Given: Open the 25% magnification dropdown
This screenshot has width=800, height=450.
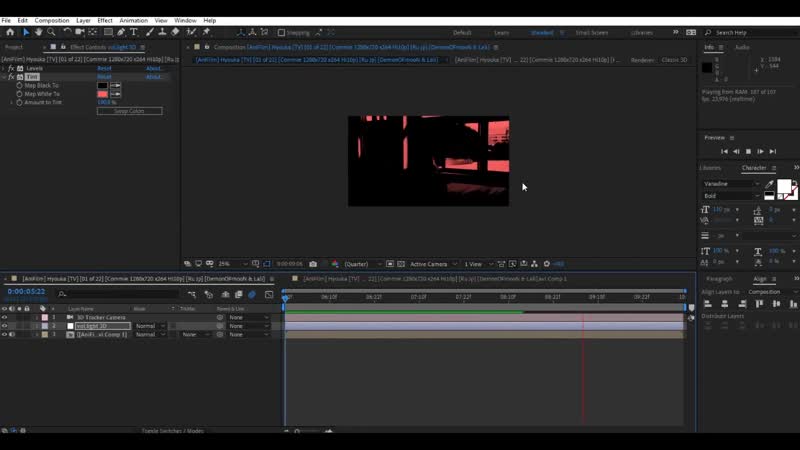Looking at the screenshot, I should click(232, 264).
